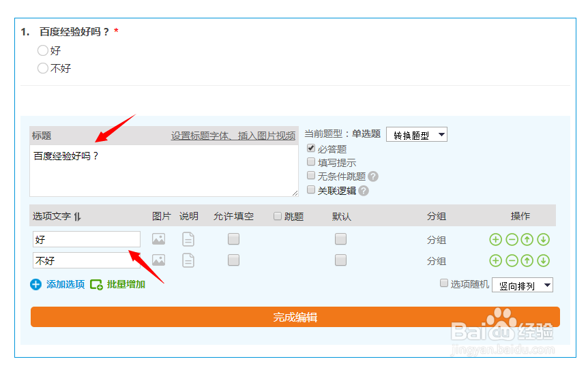Click the help icon next to 无条件跳题

coord(372,176)
